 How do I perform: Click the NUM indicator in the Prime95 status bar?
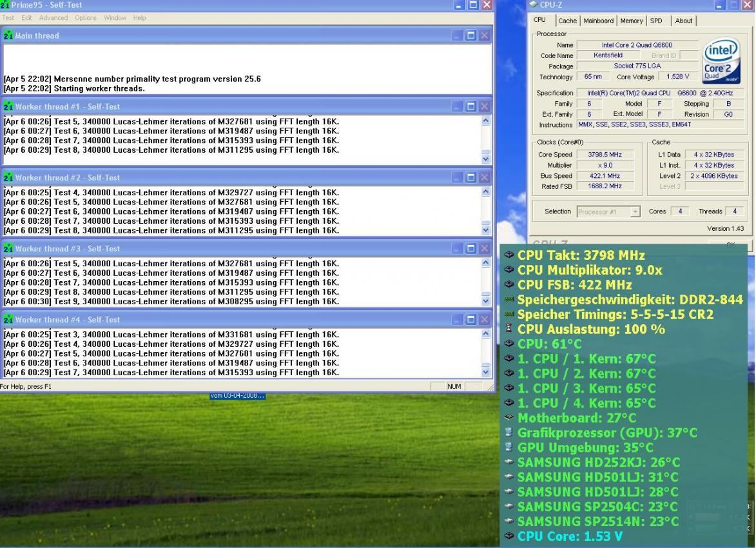coord(454,386)
